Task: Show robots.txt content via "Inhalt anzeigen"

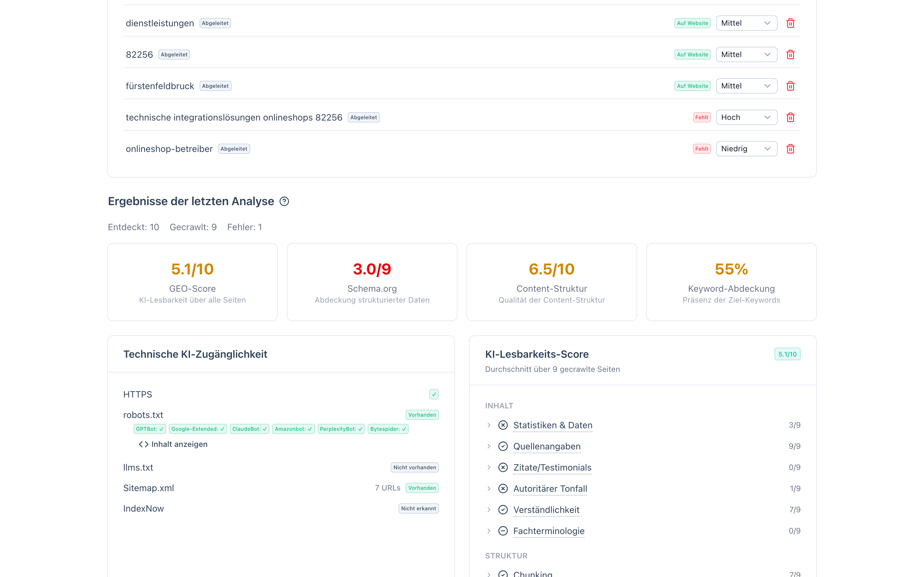Action: (179, 444)
